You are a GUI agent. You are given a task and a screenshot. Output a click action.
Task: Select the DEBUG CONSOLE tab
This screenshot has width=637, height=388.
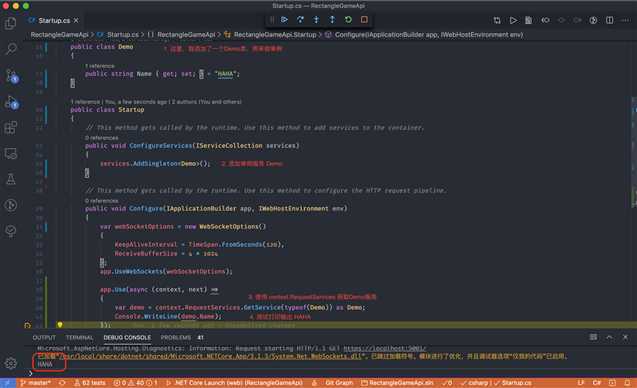(127, 338)
